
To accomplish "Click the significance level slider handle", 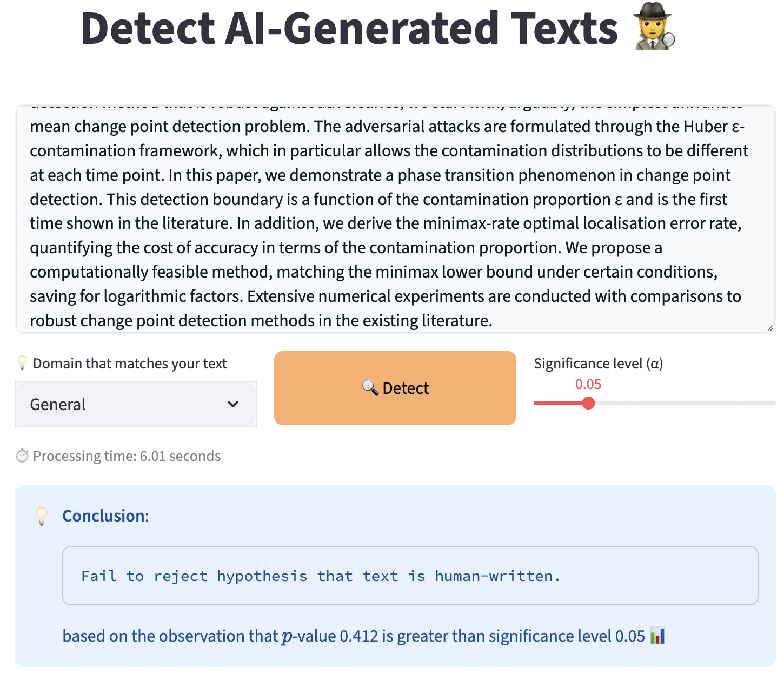I will (589, 403).
